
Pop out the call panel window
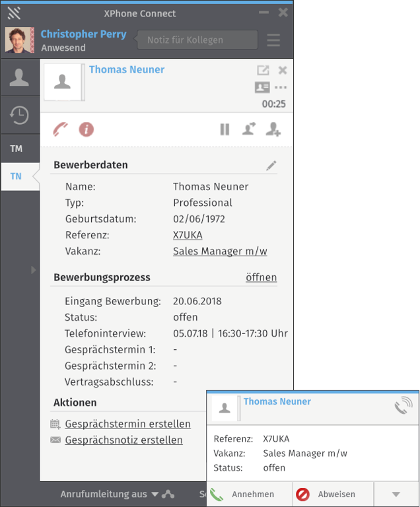click(x=263, y=70)
